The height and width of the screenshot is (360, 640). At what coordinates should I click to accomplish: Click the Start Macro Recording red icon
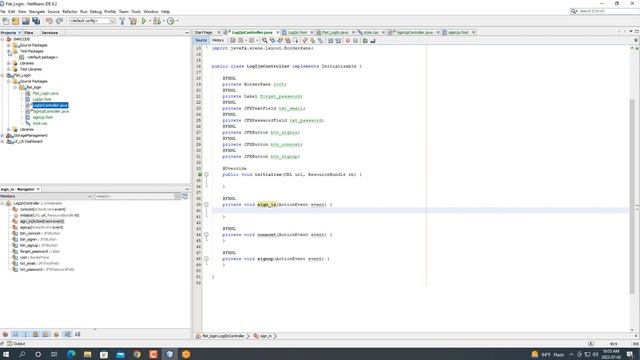pyautogui.click(x=348, y=40)
